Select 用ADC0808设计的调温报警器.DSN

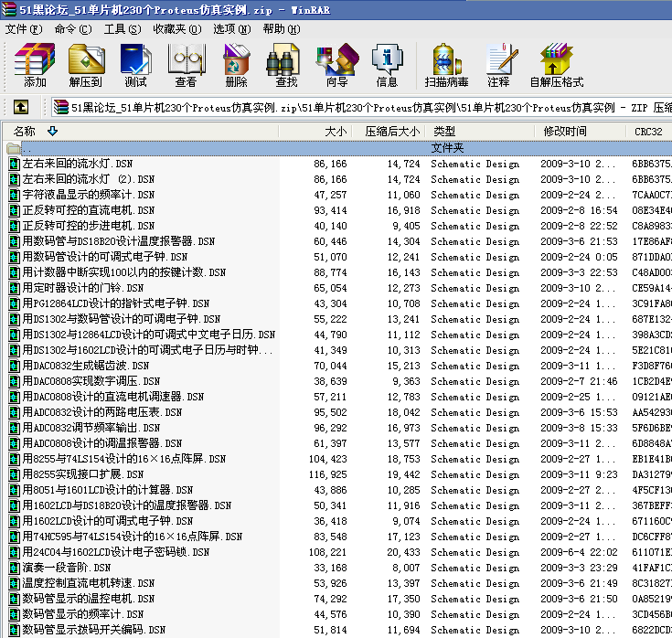[x=102, y=443]
